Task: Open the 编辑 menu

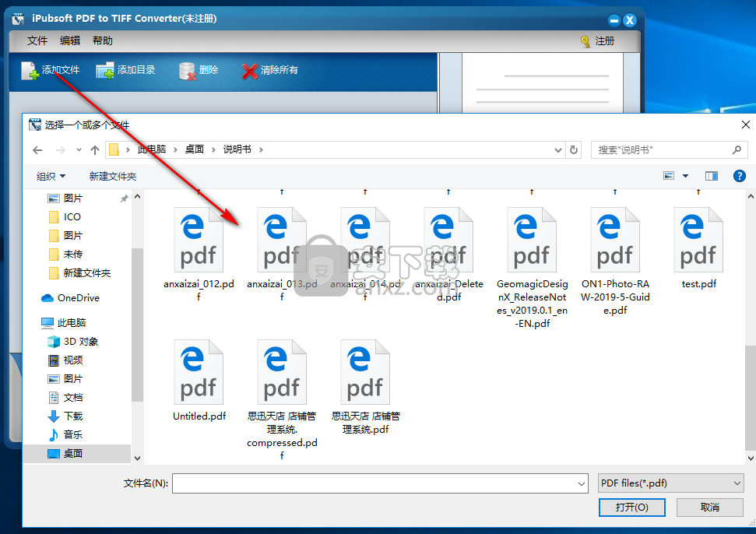Action: pos(70,41)
